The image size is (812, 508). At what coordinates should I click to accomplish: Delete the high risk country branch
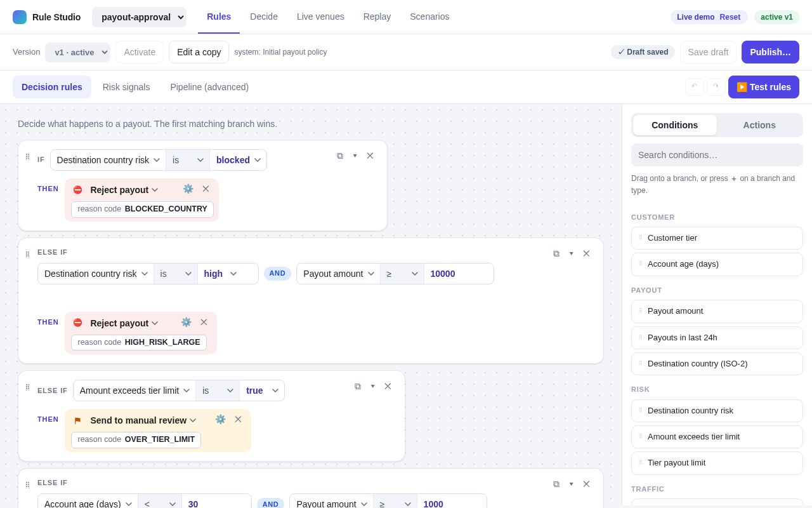click(586, 253)
